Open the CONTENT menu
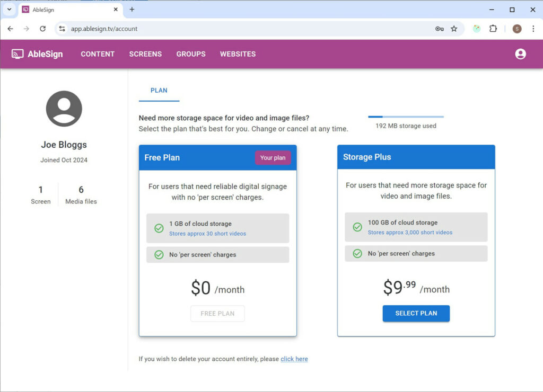This screenshot has width=543, height=392. [98, 54]
